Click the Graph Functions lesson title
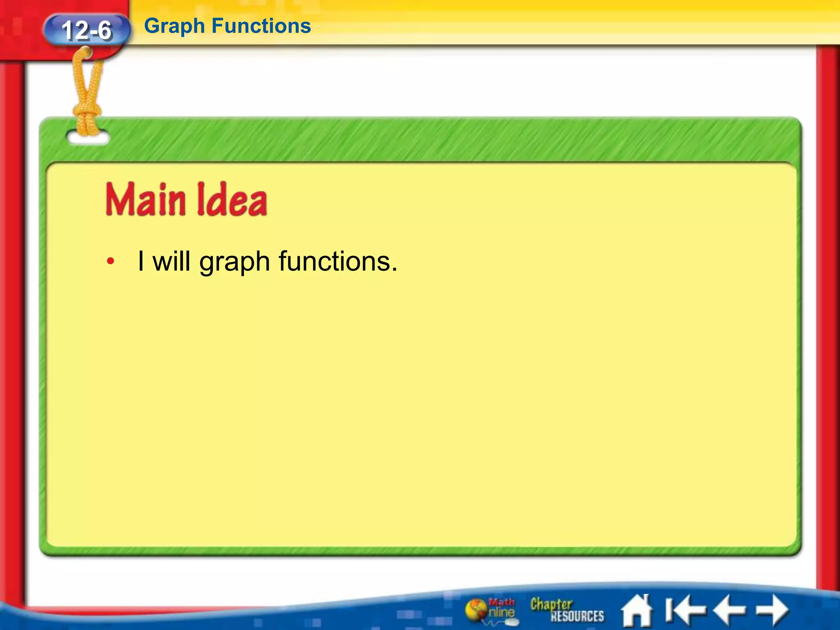840x630 pixels. tap(228, 26)
